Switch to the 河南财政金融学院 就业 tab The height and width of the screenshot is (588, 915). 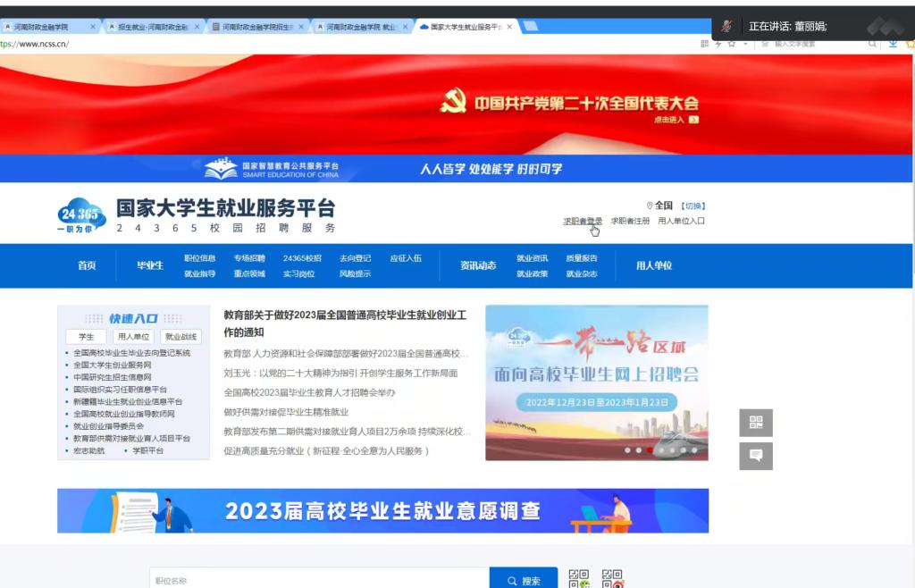point(362,27)
